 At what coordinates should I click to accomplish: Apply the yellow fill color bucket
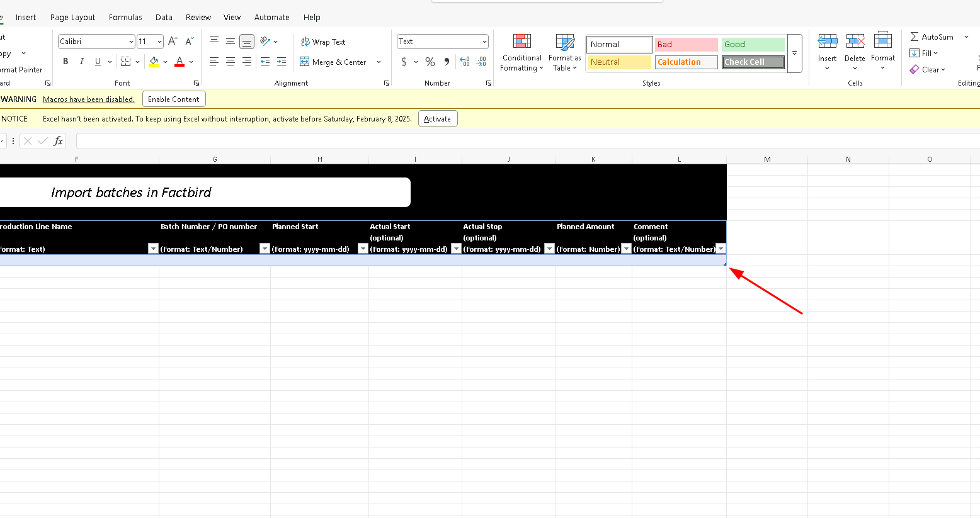pos(154,62)
